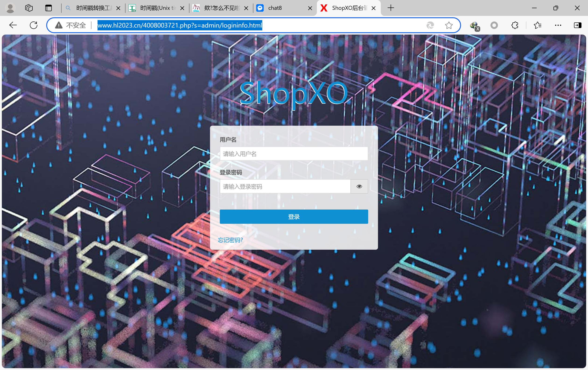
Task: Click the address bar URL
Action: click(180, 25)
